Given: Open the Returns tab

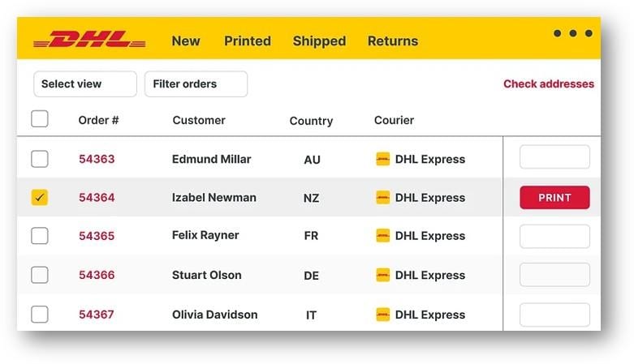Looking at the screenshot, I should [x=393, y=41].
